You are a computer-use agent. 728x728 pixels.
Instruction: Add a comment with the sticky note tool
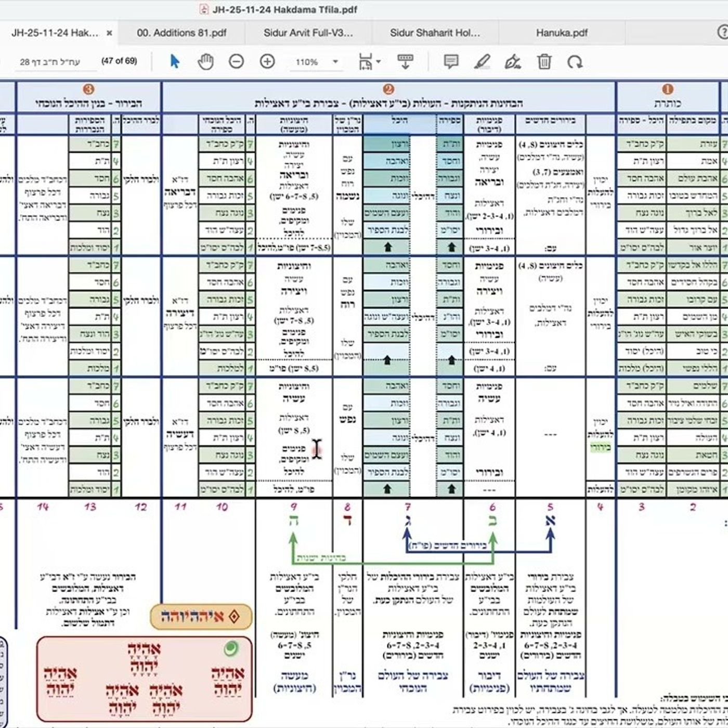[x=451, y=62]
